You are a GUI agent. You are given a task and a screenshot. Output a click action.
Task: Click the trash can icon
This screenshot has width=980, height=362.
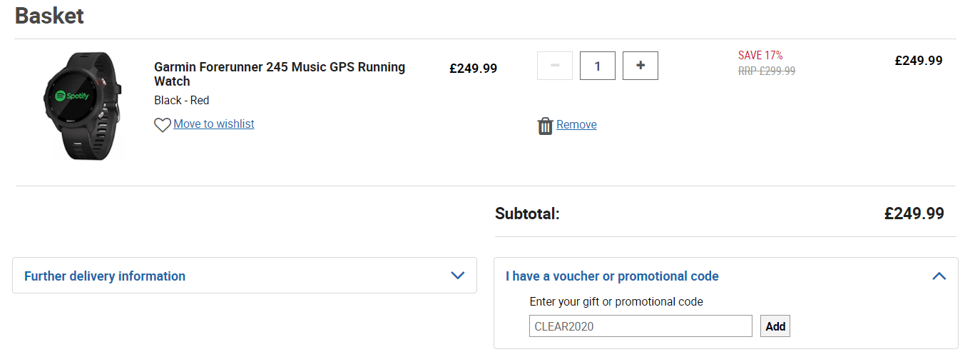coord(545,126)
